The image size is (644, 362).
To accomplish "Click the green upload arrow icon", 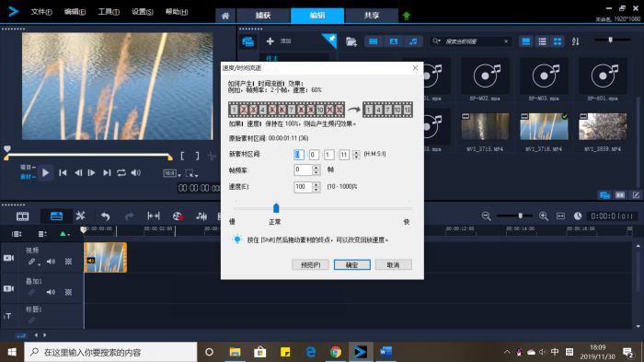I will pyautogui.click(x=407, y=16).
